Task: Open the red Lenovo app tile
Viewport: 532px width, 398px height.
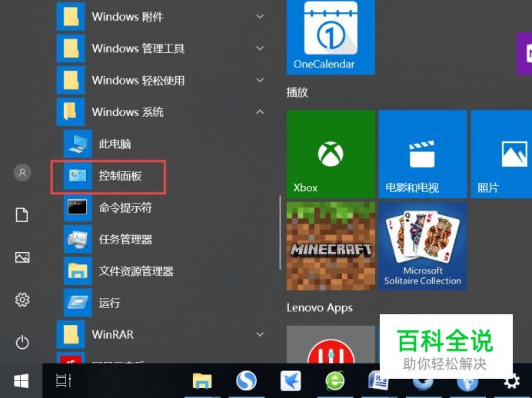Action: coord(331,344)
